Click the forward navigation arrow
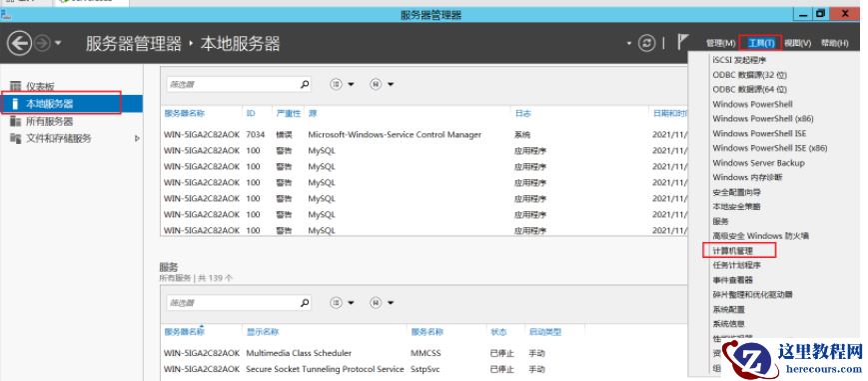 [x=43, y=43]
